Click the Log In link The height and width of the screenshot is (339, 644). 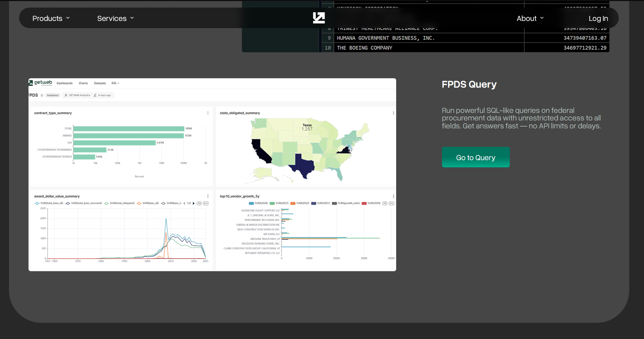(x=598, y=18)
